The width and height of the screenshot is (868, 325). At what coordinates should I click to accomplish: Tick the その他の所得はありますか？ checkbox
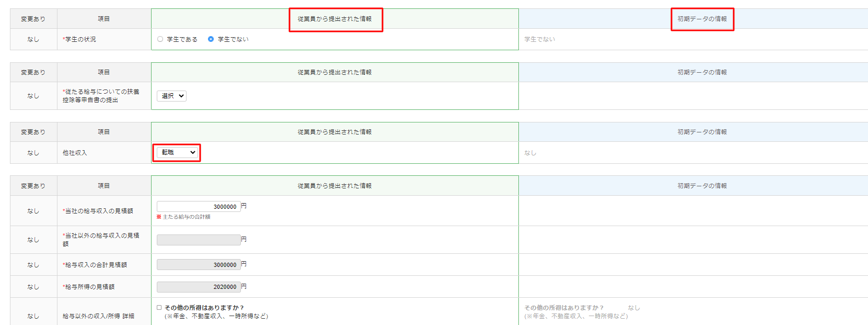(x=159, y=308)
